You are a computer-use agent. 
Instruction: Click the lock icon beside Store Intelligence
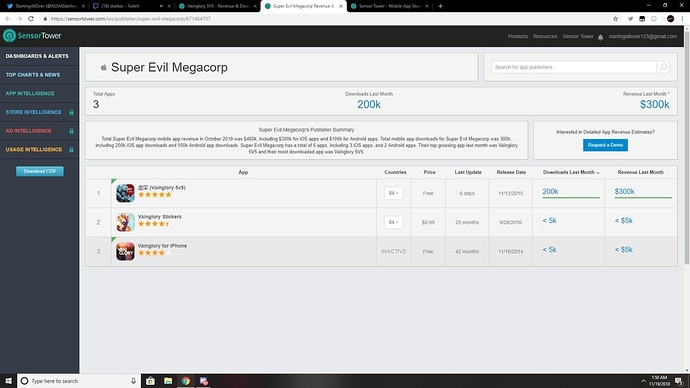(71, 112)
